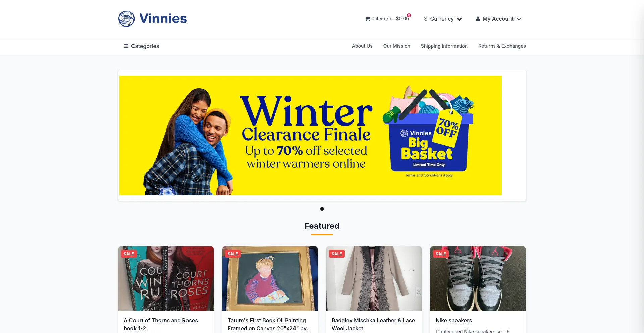Expand the Currency dropdown chevron

[460, 19]
